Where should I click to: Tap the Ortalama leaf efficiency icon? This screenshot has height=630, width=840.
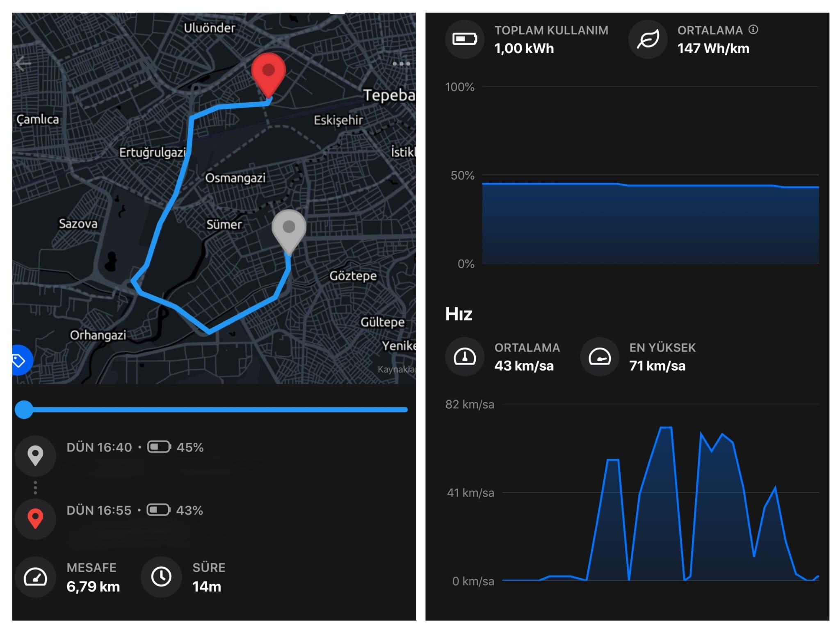(648, 39)
